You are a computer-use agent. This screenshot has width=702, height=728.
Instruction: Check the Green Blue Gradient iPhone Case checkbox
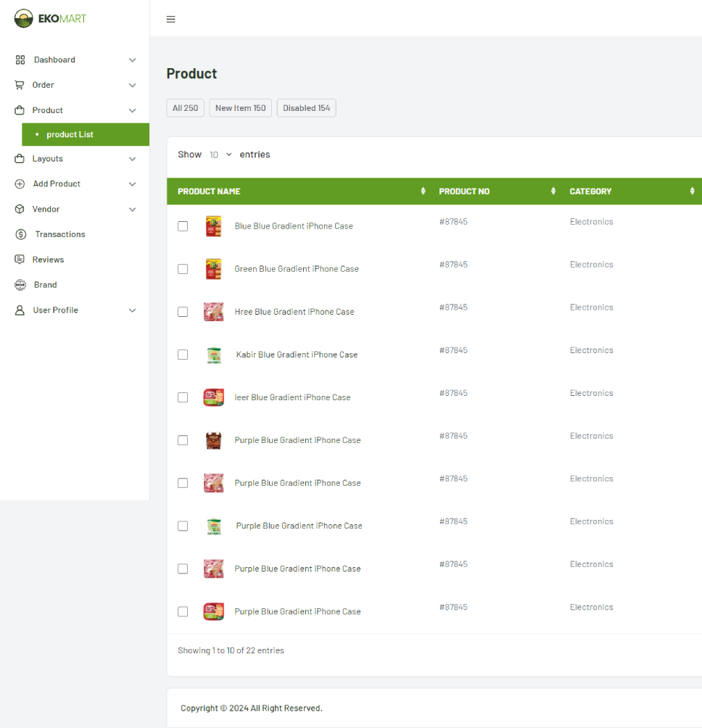183,269
